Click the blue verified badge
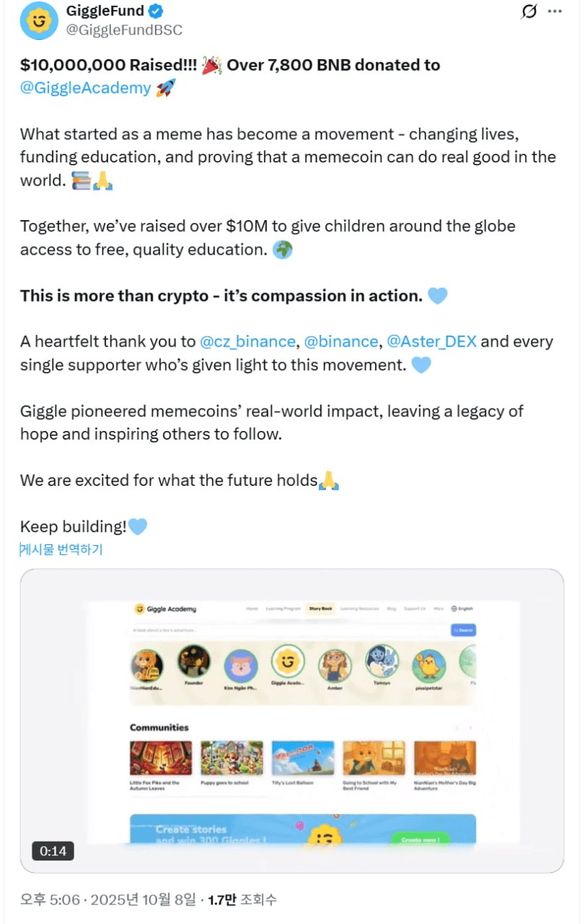585x924 pixels. coord(157,12)
